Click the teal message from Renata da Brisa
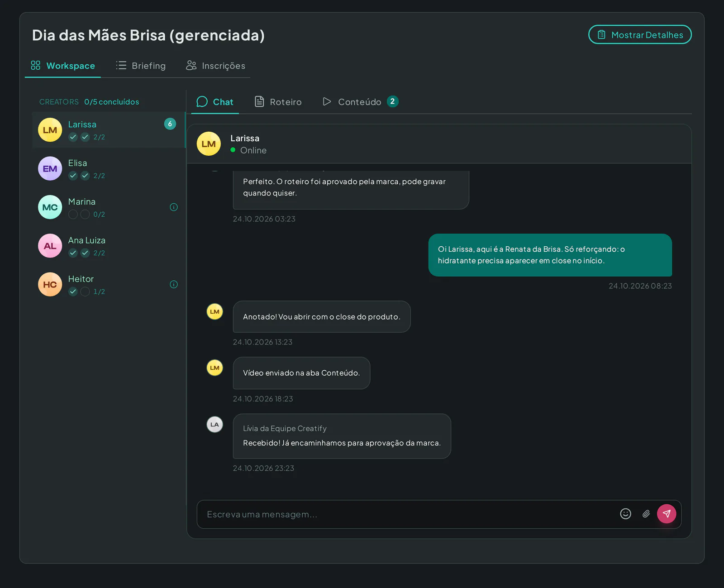The width and height of the screenshot is (724, 588). [550, 255]
